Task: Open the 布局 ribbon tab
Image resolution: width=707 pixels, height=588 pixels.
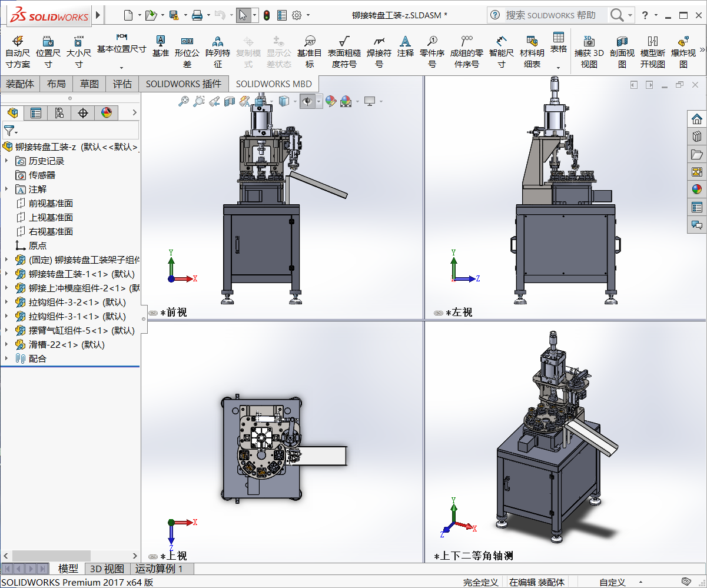Action: coord(57,84)
